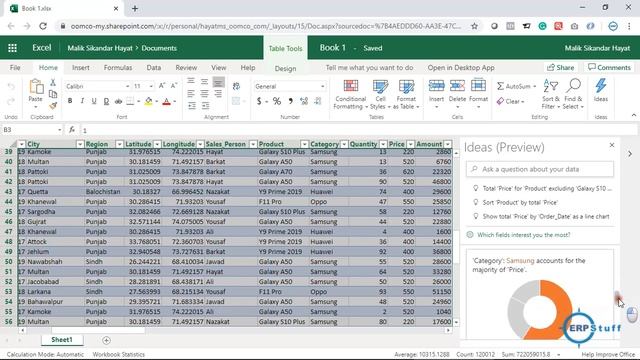Screen dimensions: 640x360
Task: Decrease font size with smaller A
Action: pyautogui.click(x=173, y=86)
